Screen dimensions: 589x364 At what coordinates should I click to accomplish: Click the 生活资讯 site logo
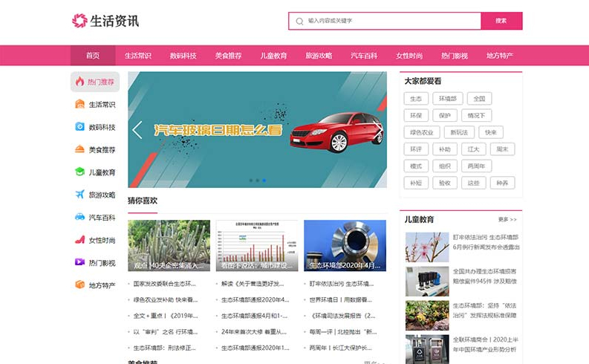(105, 21)
